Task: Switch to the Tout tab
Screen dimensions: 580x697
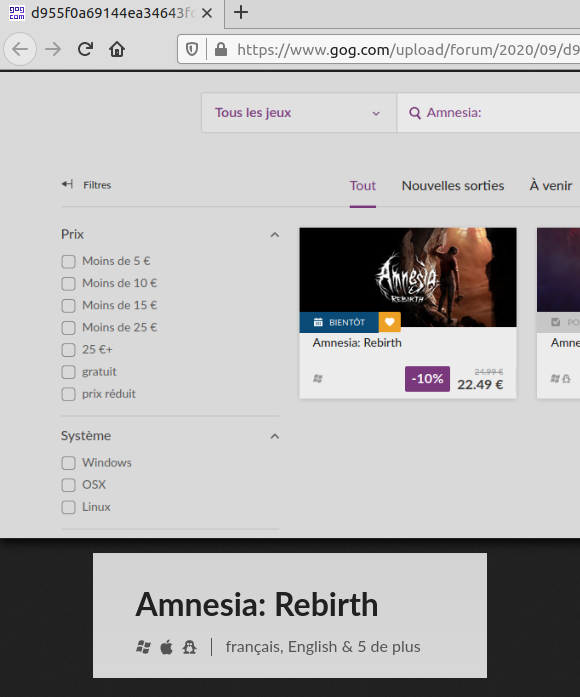Action: click(363, 185)
